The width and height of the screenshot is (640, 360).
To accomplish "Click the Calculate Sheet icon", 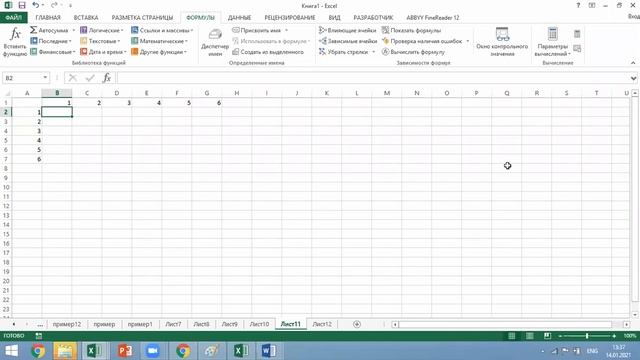I will click(x=577, y=49).
